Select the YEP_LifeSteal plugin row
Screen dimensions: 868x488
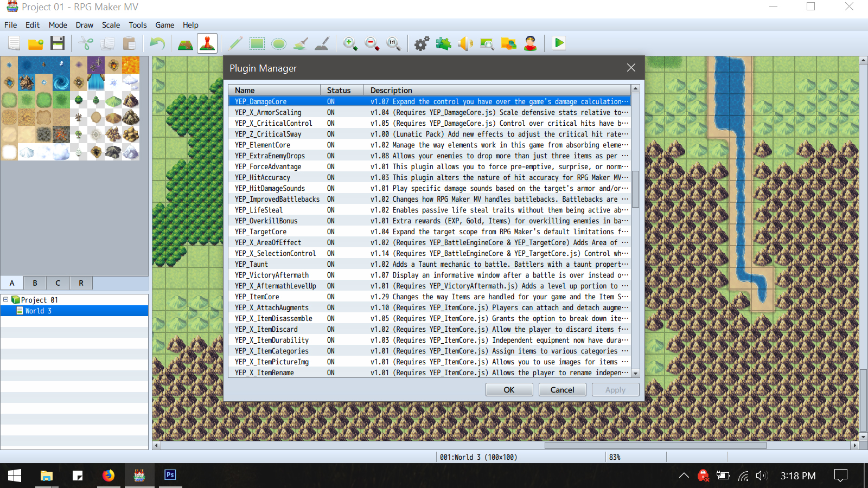(x=429, y=210)
